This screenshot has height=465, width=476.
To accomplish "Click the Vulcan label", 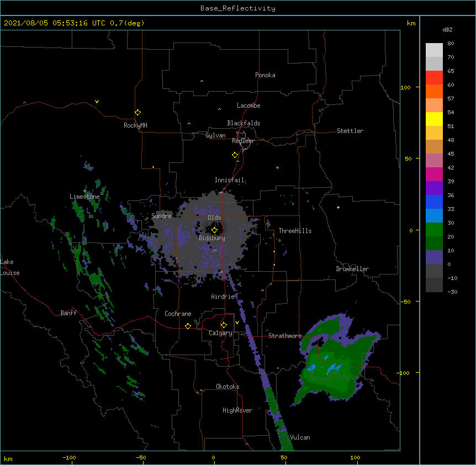I will pyautogui.click(x=300, y=437).
